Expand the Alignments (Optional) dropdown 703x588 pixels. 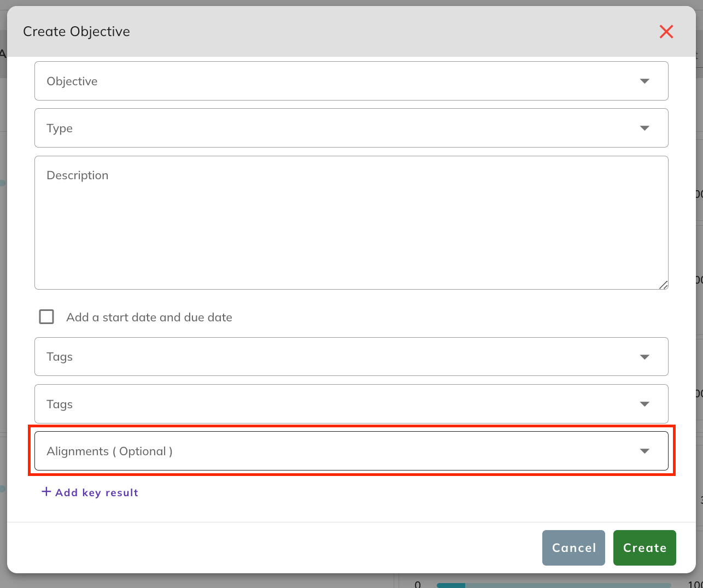[x=351, y=451]
